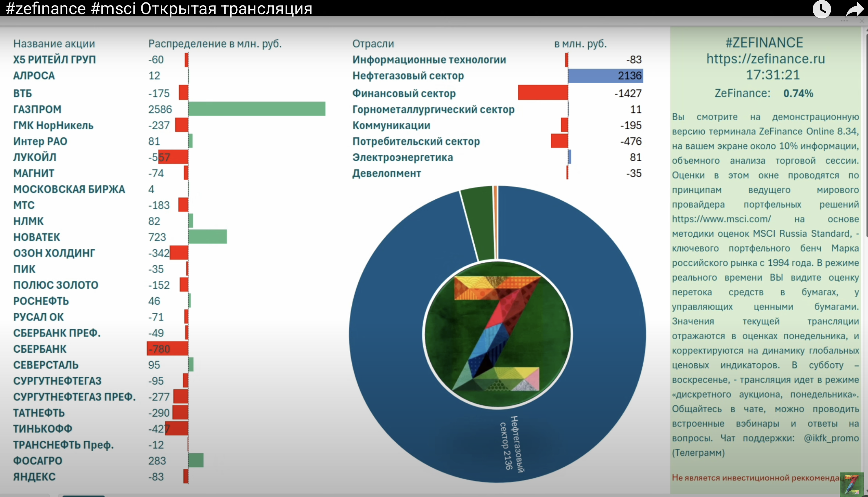Click the #ZEFINANCE heading in side panel
This screenshot has width=868, height=497.
pyautogui.click(x=764, y=43)
